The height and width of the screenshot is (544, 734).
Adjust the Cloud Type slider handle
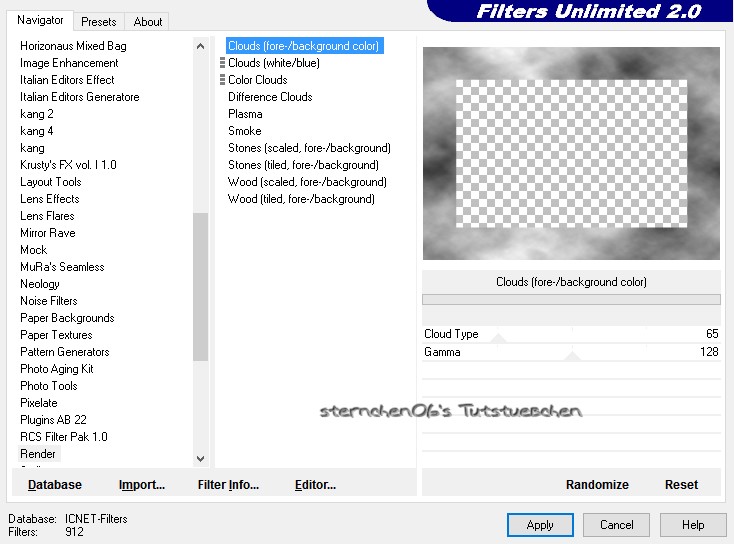(x=499, y=338)
